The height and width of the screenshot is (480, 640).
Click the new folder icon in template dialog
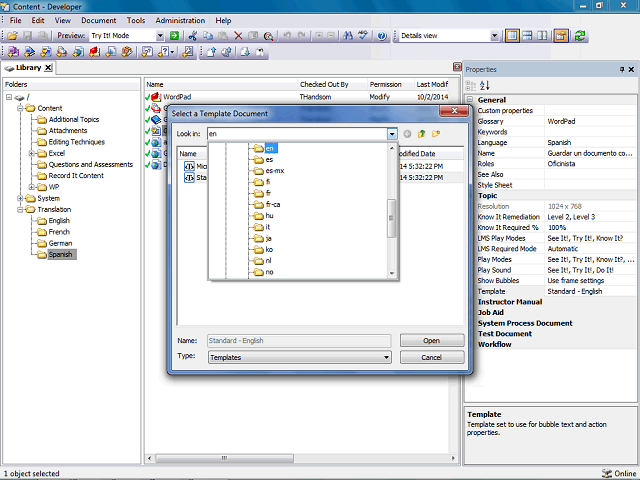point(436,134)
